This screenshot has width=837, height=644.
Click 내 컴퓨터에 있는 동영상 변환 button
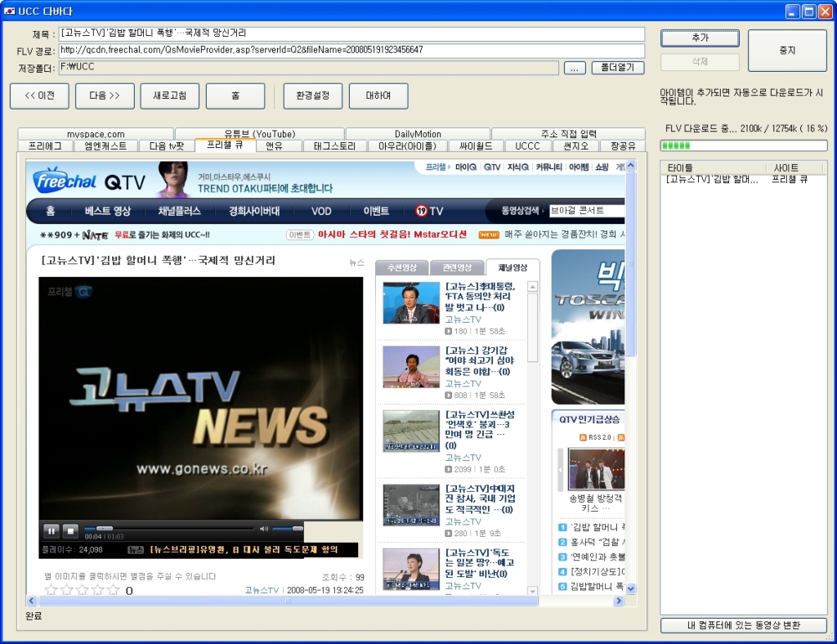click(x=743, y=625)
